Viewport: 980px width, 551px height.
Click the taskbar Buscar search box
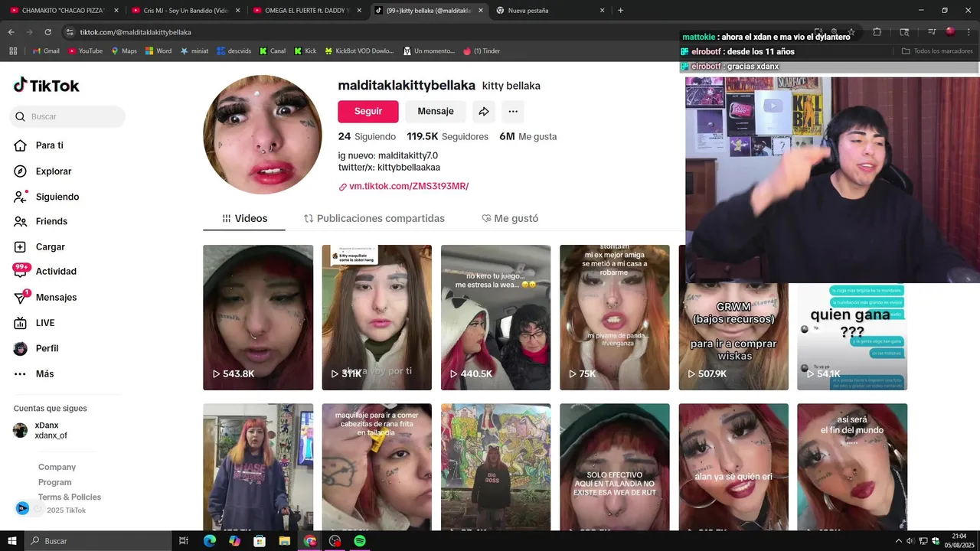coord(98,541)
